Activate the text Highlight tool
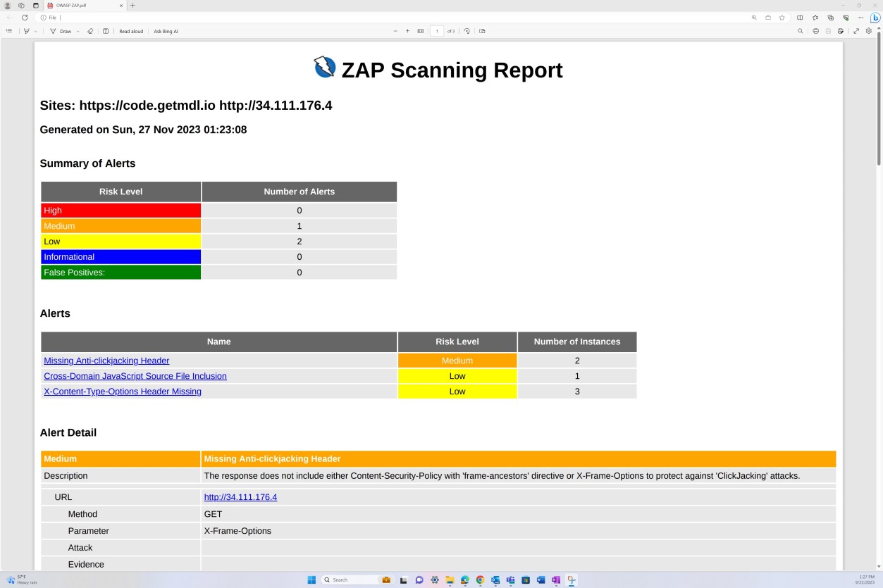 (27, 30)
